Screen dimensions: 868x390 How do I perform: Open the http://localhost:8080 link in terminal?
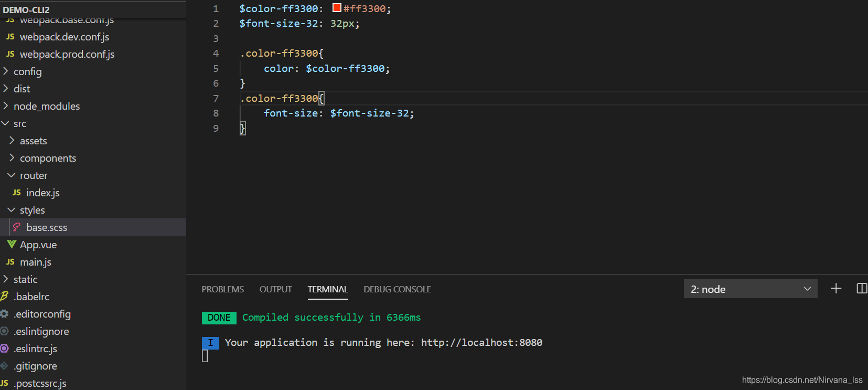coord(481,343)
